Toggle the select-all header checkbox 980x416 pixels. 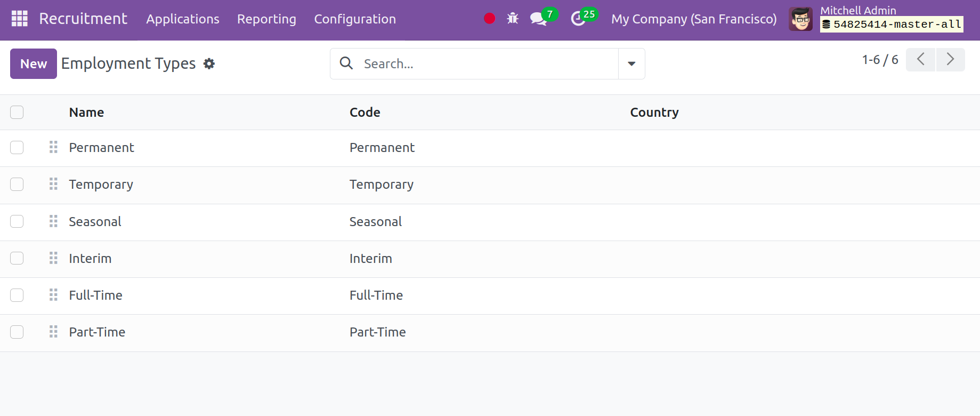(17, 112)
